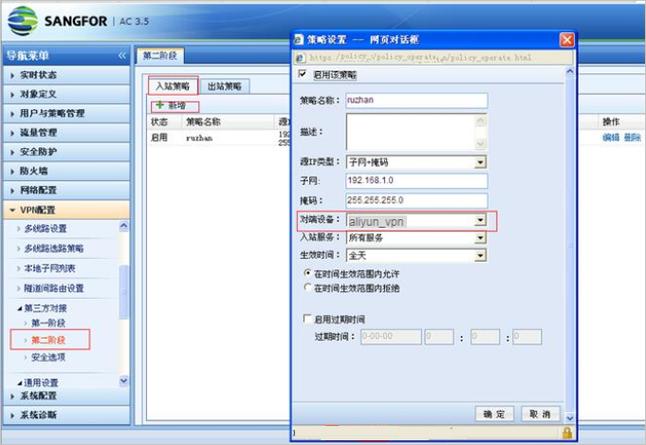Open the peer device aliyun_vpn dropdown
This screenshot has width=646, height=445.
coord(480,220)
